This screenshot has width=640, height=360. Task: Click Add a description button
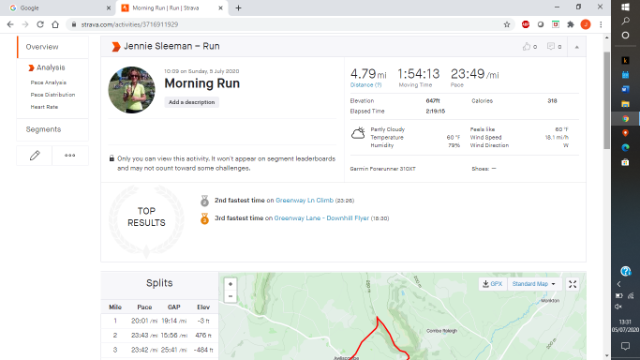tap(192, 102)
